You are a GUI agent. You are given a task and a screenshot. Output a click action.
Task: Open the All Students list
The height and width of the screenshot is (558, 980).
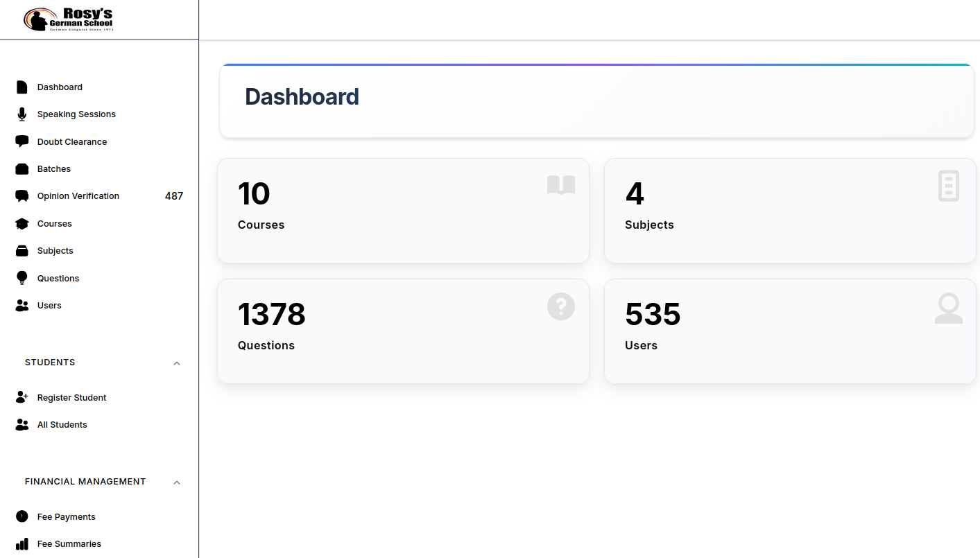click(x=62, y=424)
